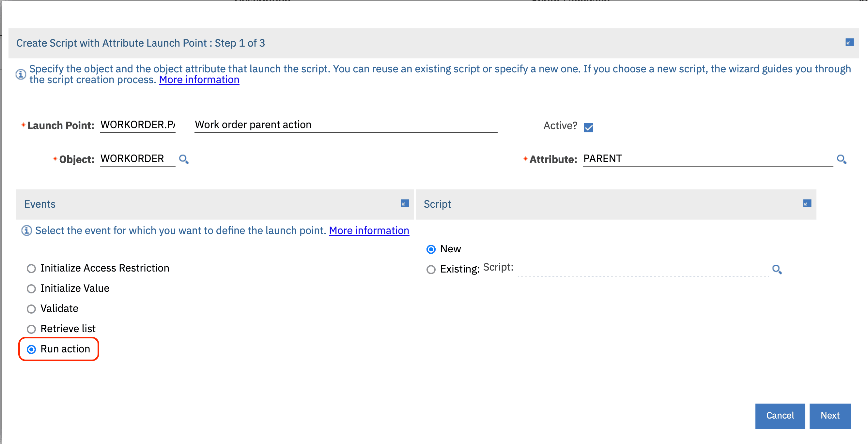Open More information link in wizard description
Image resolution: width=868 pixels, height=444 pixels.
pos(199,80)
